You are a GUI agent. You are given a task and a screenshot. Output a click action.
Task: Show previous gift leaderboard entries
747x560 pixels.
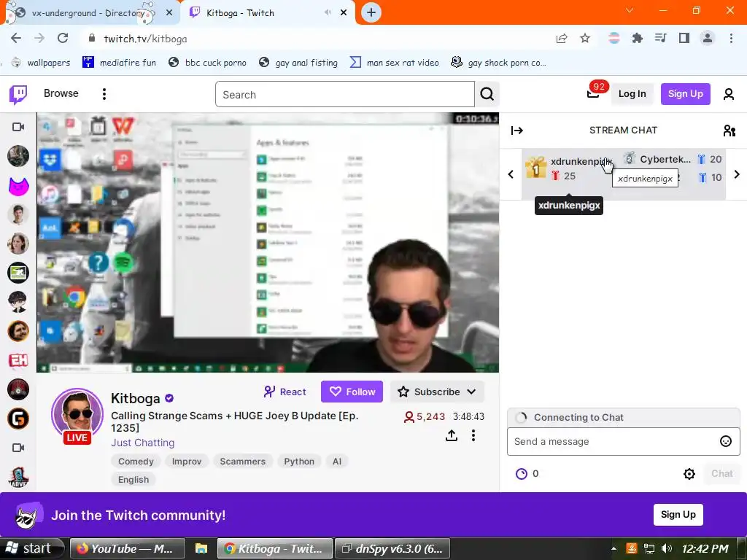511,174
